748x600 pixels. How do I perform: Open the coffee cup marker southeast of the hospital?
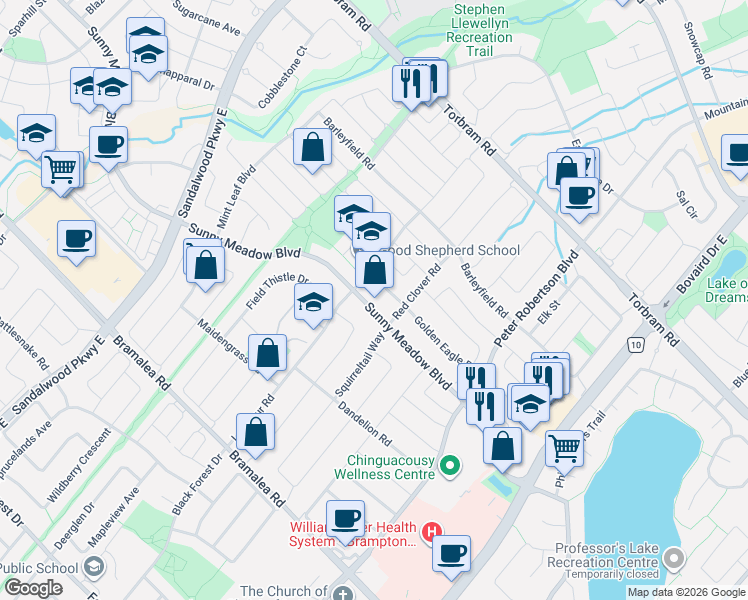452,555
